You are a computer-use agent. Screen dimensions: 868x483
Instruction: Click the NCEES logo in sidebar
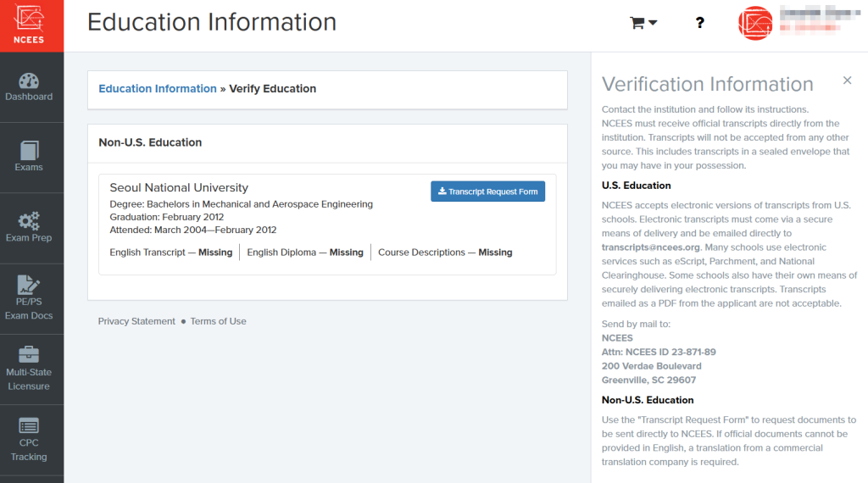[29, 25]
